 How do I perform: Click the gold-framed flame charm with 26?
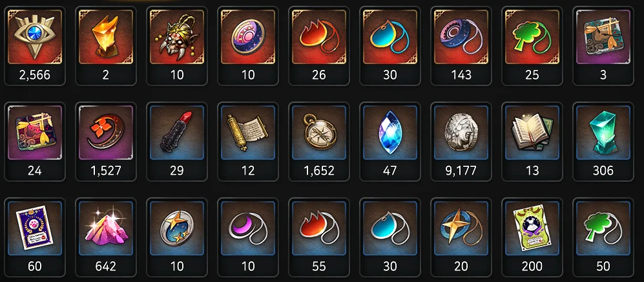pyautogui.click(x=318, y=46)
